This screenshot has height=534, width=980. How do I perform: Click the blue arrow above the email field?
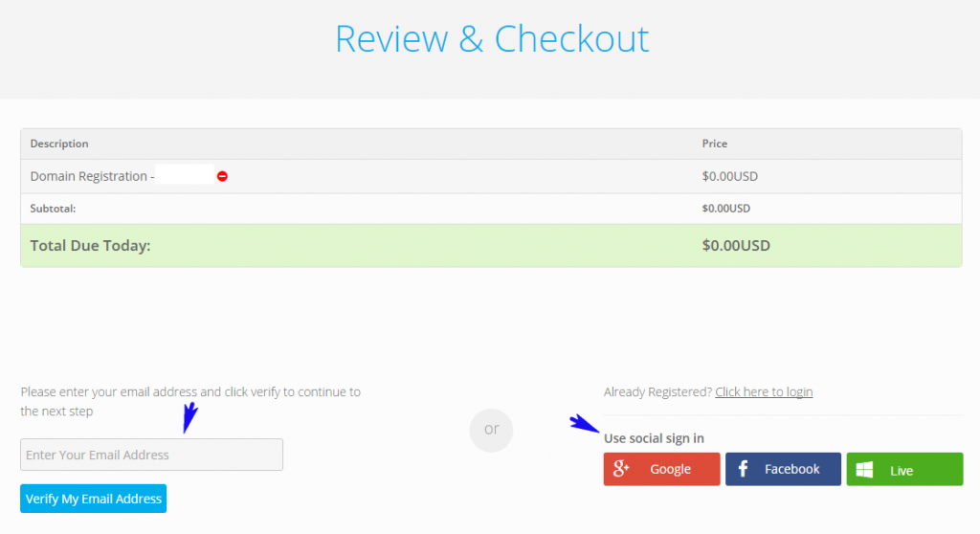click(189, 417)
